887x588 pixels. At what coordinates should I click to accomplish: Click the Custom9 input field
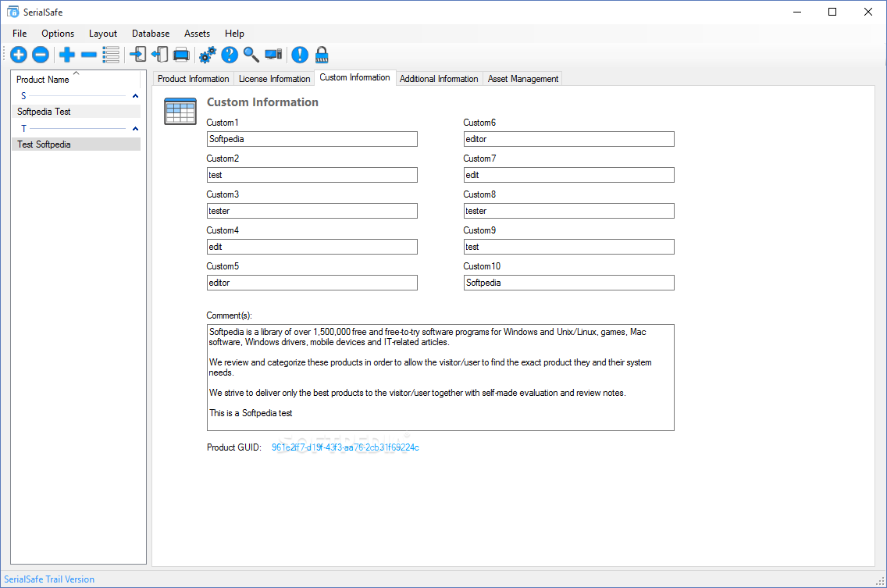569,247
